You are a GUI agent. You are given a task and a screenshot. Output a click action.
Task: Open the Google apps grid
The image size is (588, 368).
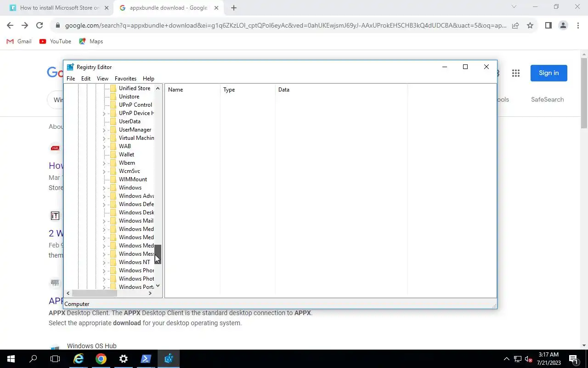point(515,73)
